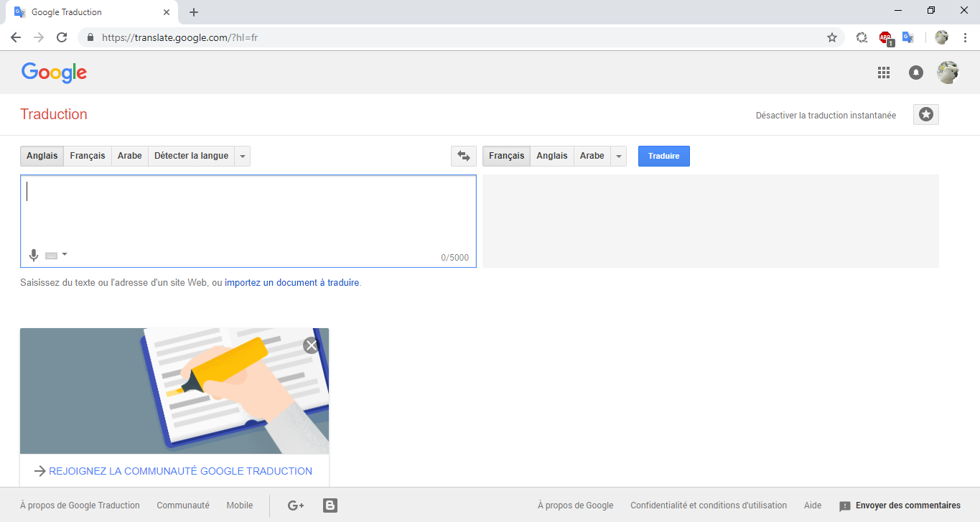Close the community promo card

[x=311, y=345]
